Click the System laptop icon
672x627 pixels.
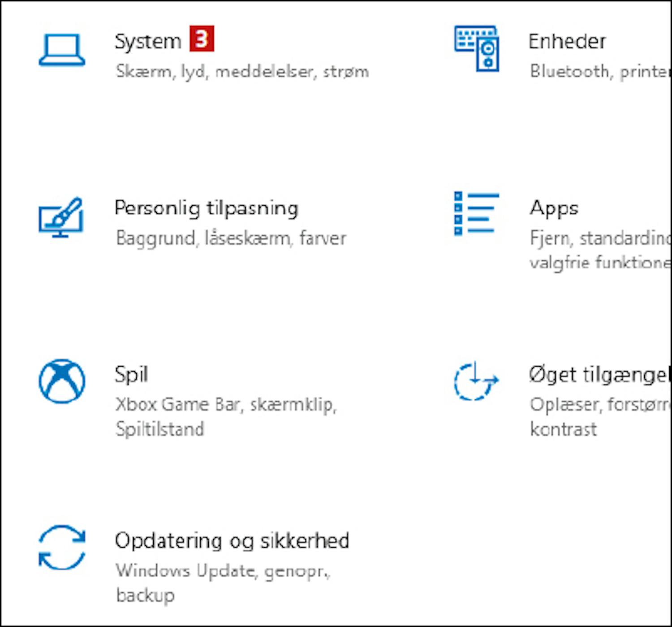coord(62,50)
